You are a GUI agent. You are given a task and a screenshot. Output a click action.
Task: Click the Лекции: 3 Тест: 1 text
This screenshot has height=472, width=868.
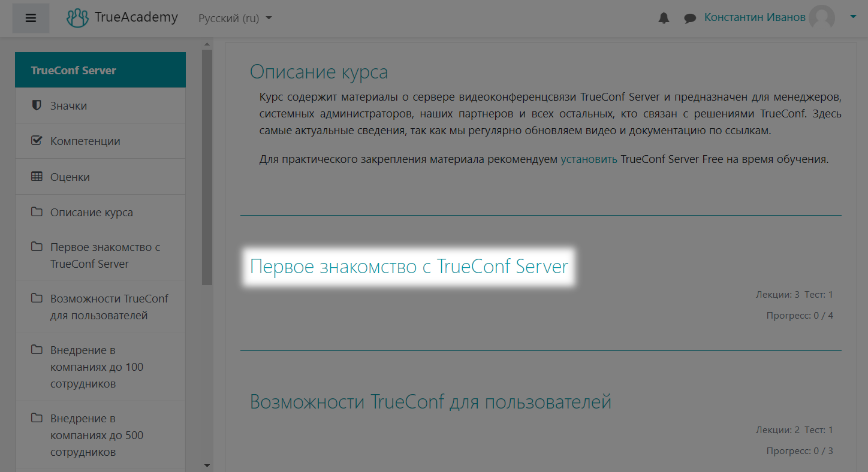[x=795, y=295]
